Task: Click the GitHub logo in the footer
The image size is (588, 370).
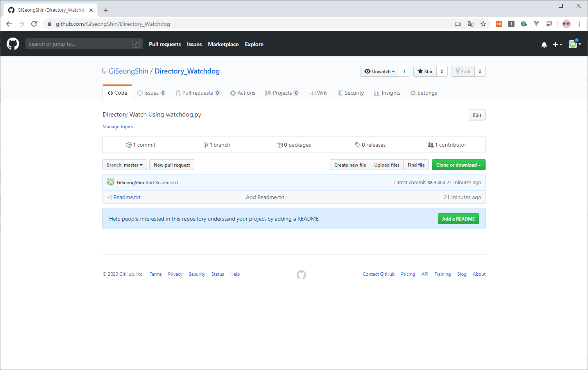Action: coord(301,275)
